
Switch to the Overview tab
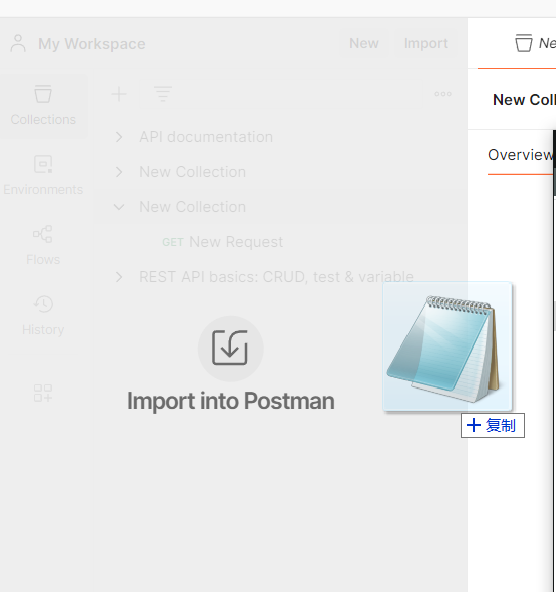tap(520, 155)
